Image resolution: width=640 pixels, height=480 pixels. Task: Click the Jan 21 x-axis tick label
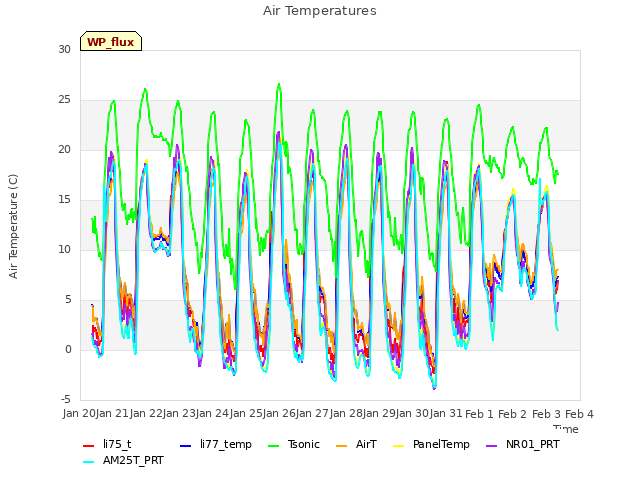coord(113,414)
